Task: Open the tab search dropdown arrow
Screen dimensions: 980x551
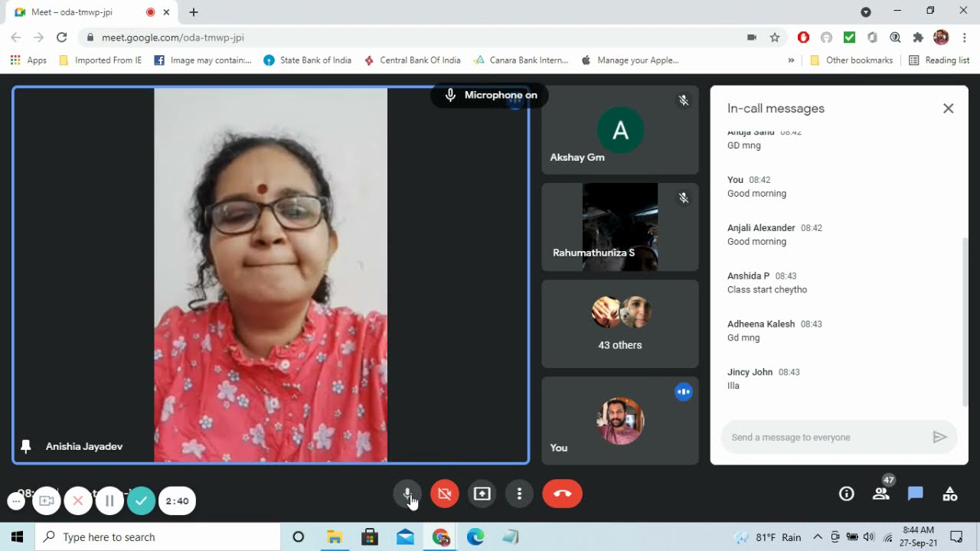Action: pyautogui.click(x=866, y=12)
